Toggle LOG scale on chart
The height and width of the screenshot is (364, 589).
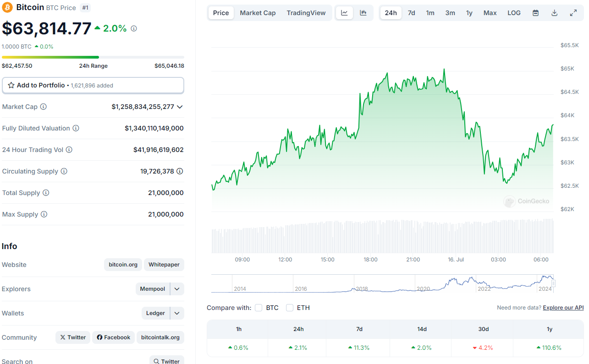tap(514, 13)
